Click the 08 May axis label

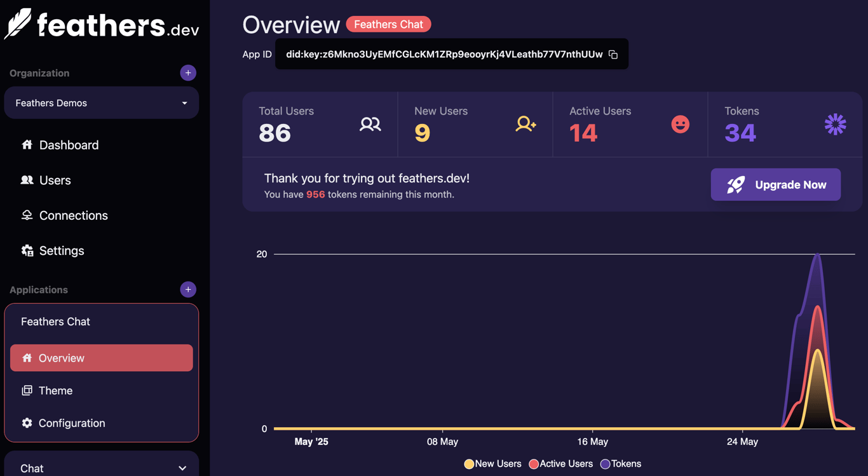tap(442, 442)
